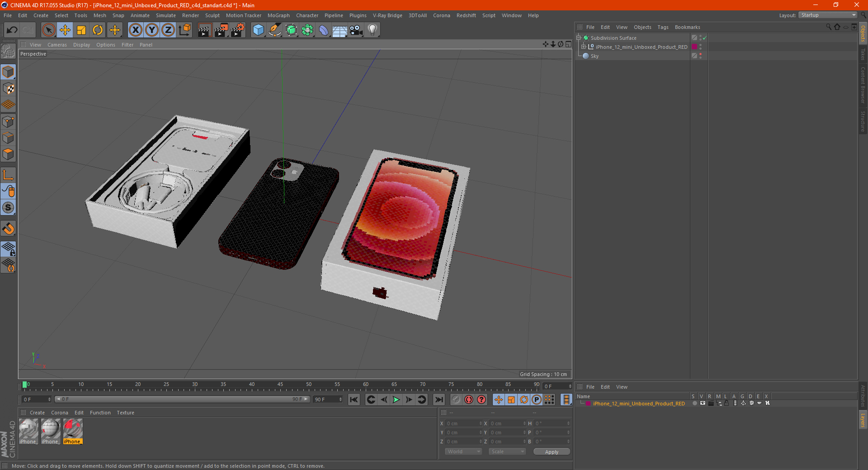Toggle Autokeying button
The image size is (868, 470).
coord(469,399)
